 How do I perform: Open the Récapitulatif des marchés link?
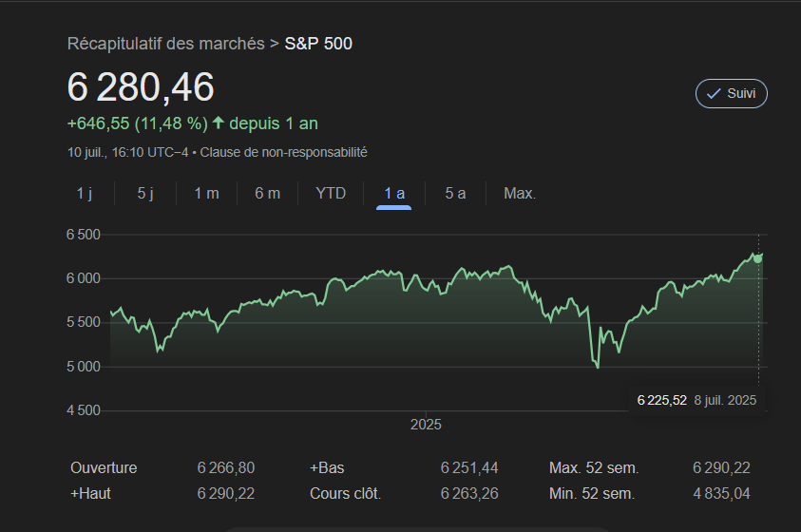165,44
